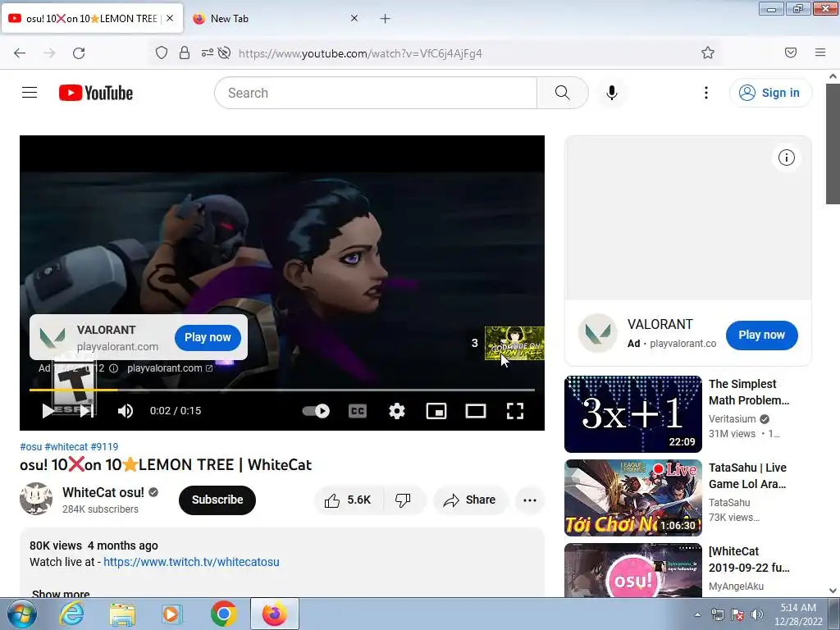Focus the YouTube Search field
This screenshot has width=840, height=630.
(376, 93)
